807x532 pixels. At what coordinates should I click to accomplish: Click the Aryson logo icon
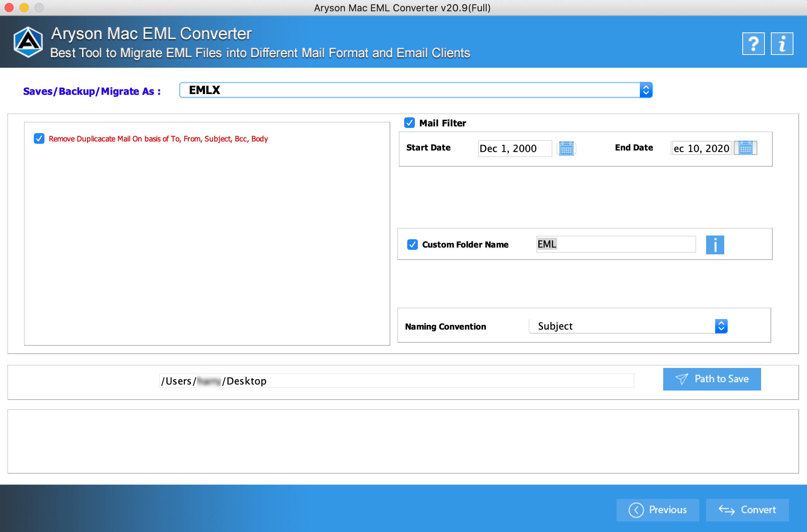tap(28, 42)
